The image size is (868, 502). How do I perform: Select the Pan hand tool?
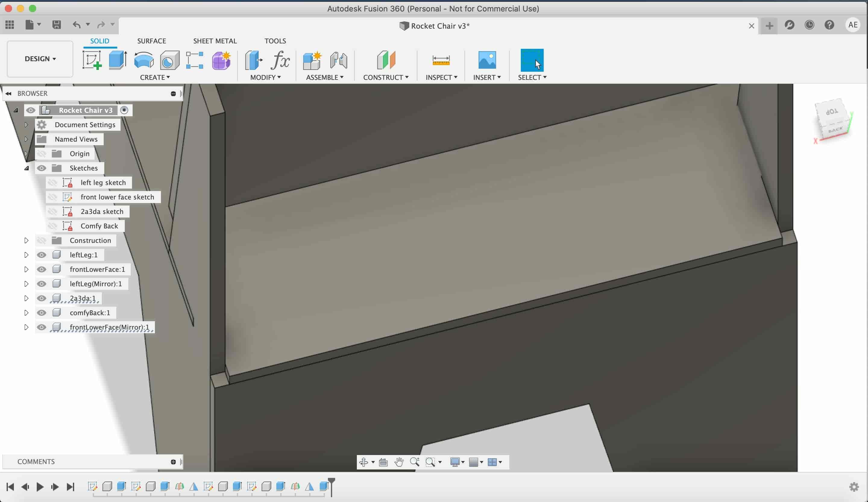(399, 462)
